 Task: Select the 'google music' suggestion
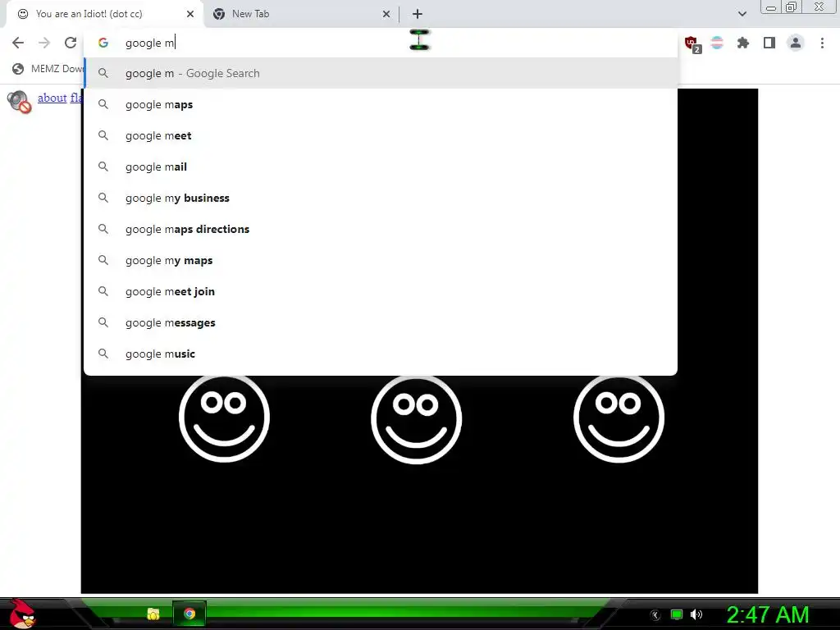(381, 354)
